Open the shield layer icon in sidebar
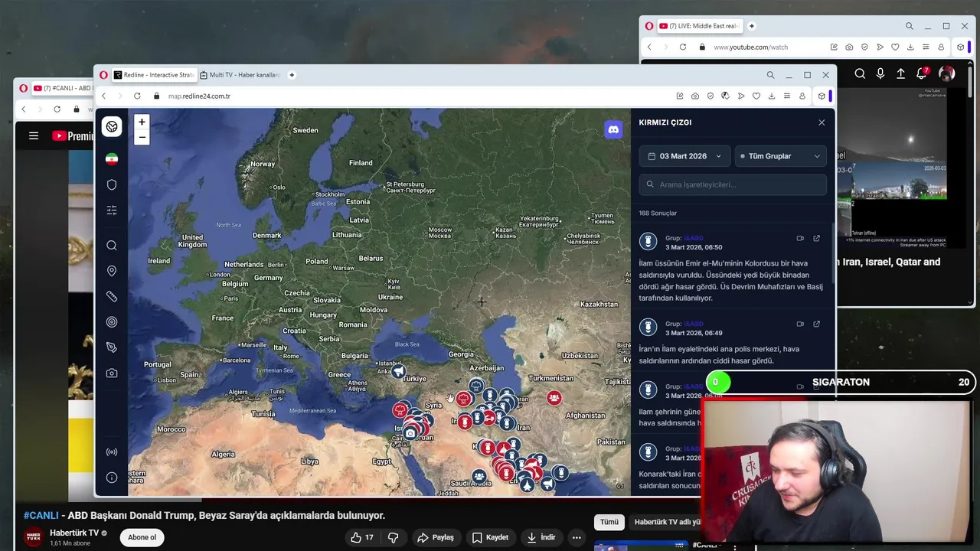Viewport: 980px width, 551px height. click(112, 184)
